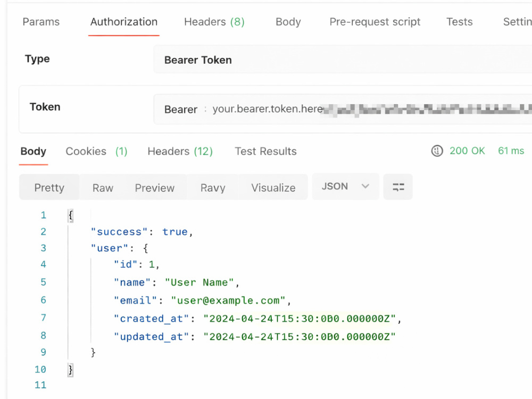Click the network info globe icon

[437, 151]
